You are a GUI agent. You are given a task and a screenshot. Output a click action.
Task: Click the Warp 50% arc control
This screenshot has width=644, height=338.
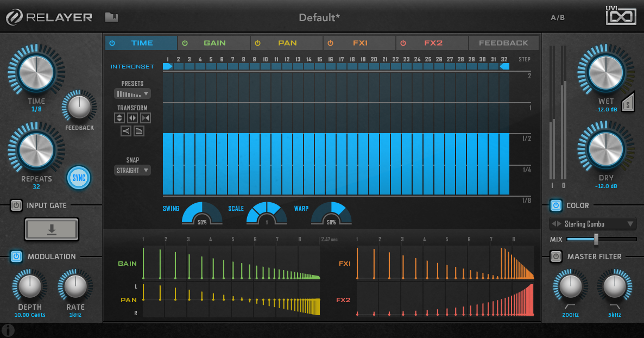click(331, 214)
